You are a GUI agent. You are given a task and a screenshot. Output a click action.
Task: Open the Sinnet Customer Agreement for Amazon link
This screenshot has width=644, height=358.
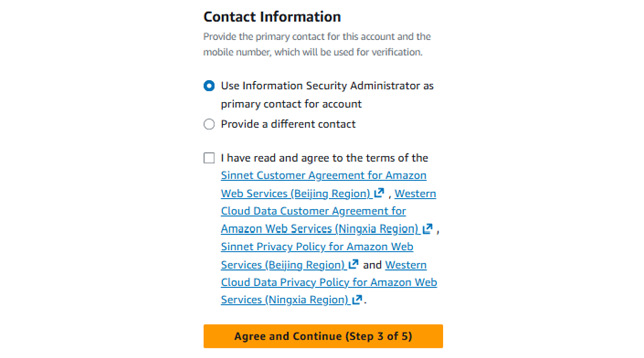323,175
